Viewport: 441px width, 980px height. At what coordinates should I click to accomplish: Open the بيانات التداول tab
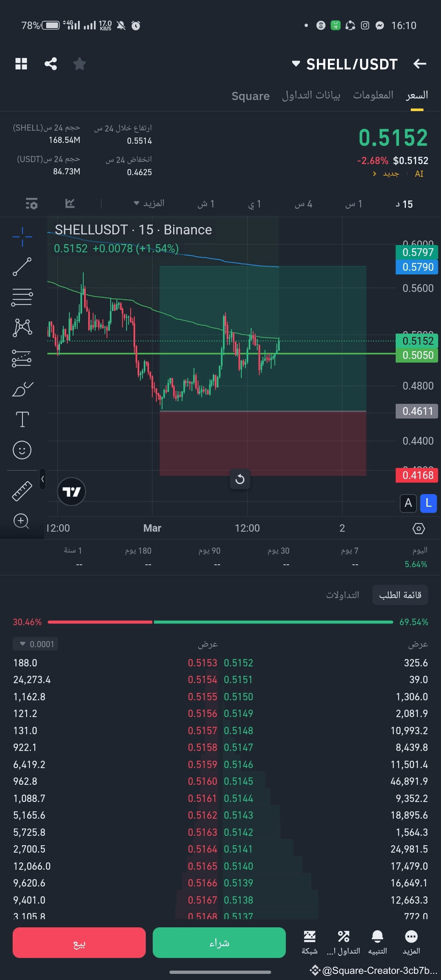coord(311,95)
